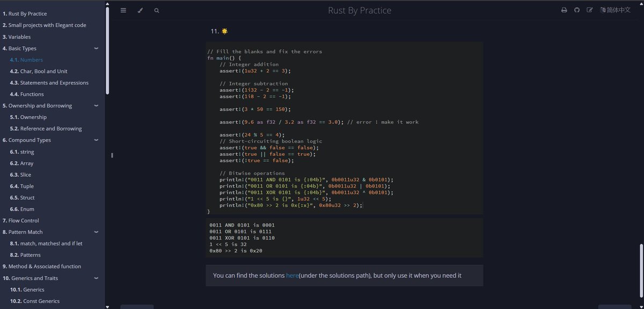This screenshot has width=644, height=309.
Task: Click the sidebar scrollbar thumb
Action: 107,49
